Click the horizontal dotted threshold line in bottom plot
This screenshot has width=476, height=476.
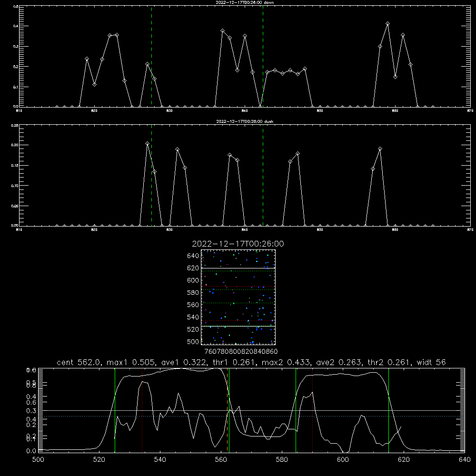pos(251,416)
